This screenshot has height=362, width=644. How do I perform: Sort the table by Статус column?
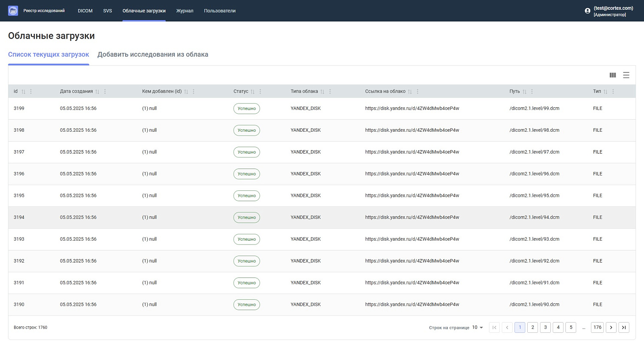click(252, 91)
